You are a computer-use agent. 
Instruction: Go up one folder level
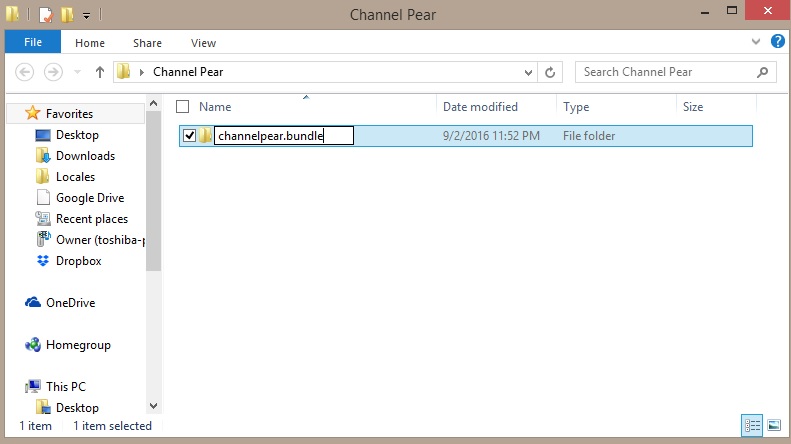point(100,72)
